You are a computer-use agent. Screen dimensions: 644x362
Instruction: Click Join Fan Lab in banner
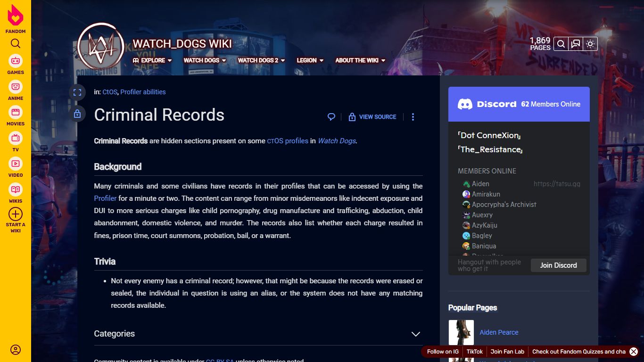507,352
